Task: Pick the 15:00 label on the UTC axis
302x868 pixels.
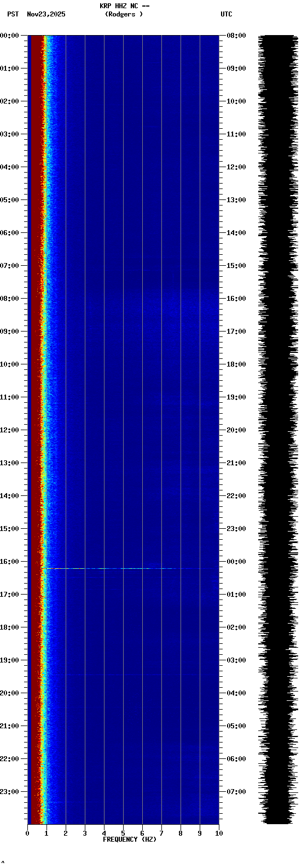Action: coord(236,266)
